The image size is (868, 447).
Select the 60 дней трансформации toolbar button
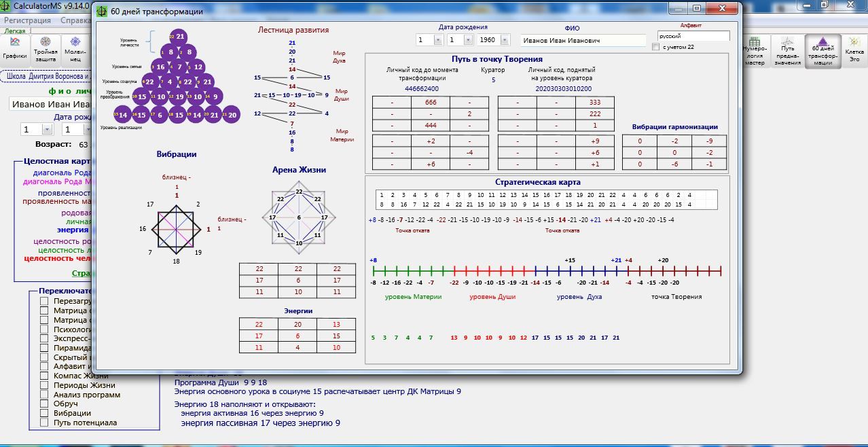pos(822,51)
